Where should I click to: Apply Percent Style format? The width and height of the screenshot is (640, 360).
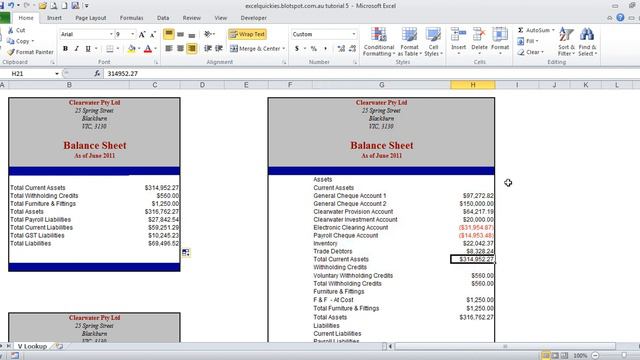coord(313,49)
